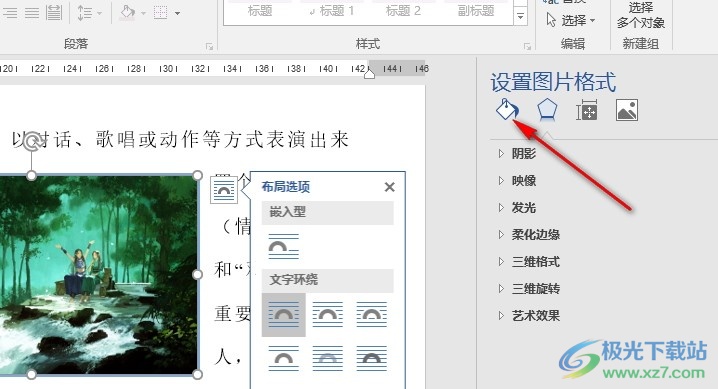Select the Behind Text wrapping option
718x389 pixels.
(327, 358)
